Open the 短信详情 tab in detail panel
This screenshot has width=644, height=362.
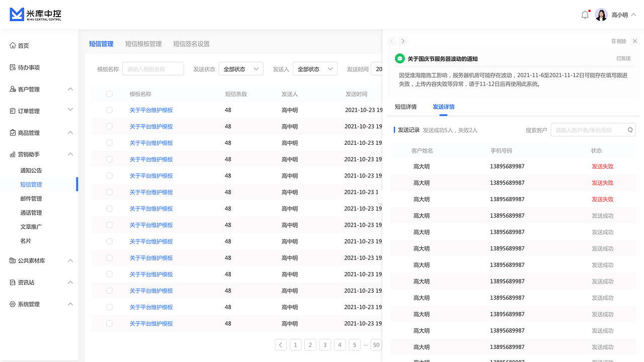click(x=406, y=107)
